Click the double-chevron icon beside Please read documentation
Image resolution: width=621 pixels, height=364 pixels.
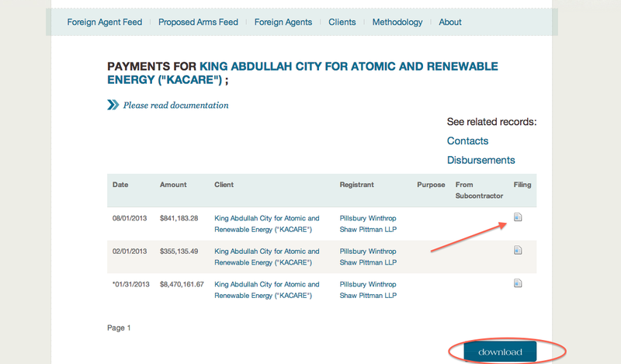[x=113, y=105]
